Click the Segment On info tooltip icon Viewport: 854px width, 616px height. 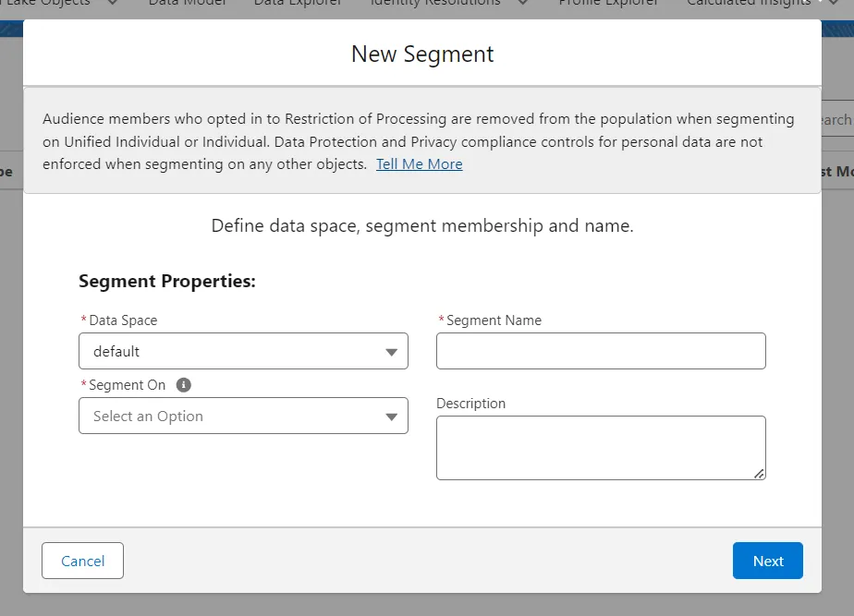[x=184, y=385]
